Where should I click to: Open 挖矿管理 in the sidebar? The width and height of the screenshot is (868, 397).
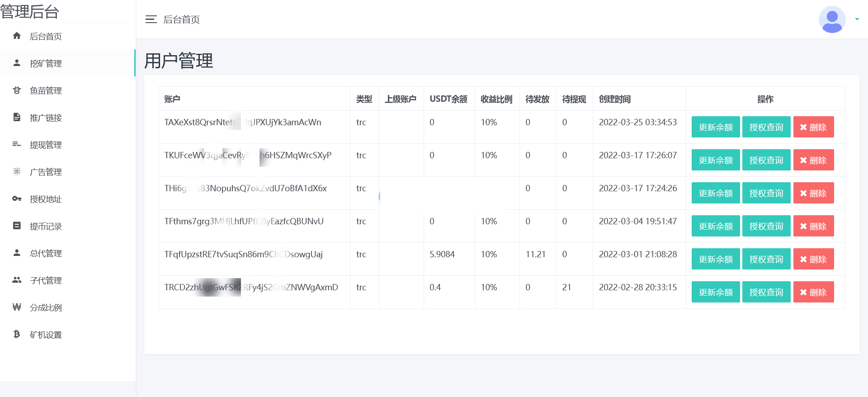[46, 63]
